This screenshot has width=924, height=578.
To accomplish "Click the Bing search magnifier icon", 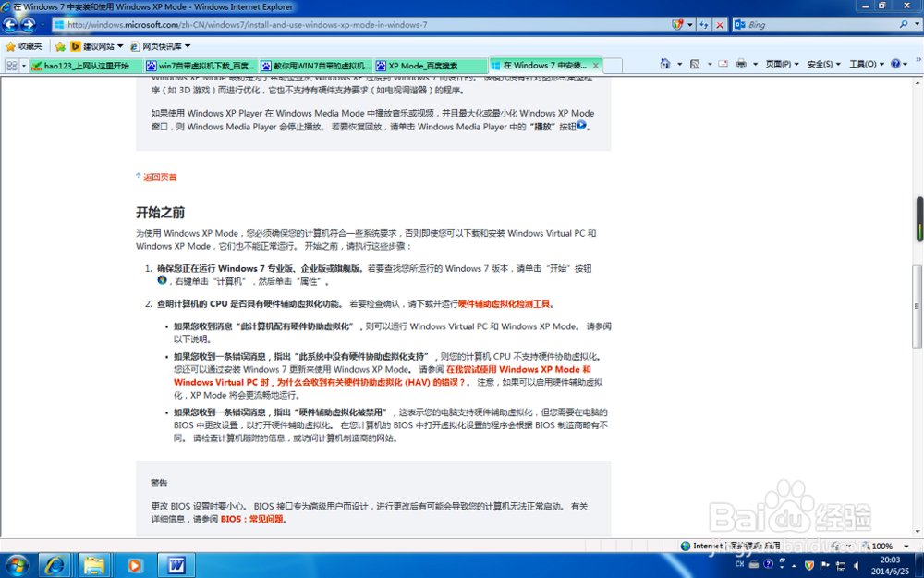I will click(x=904, y=24).
